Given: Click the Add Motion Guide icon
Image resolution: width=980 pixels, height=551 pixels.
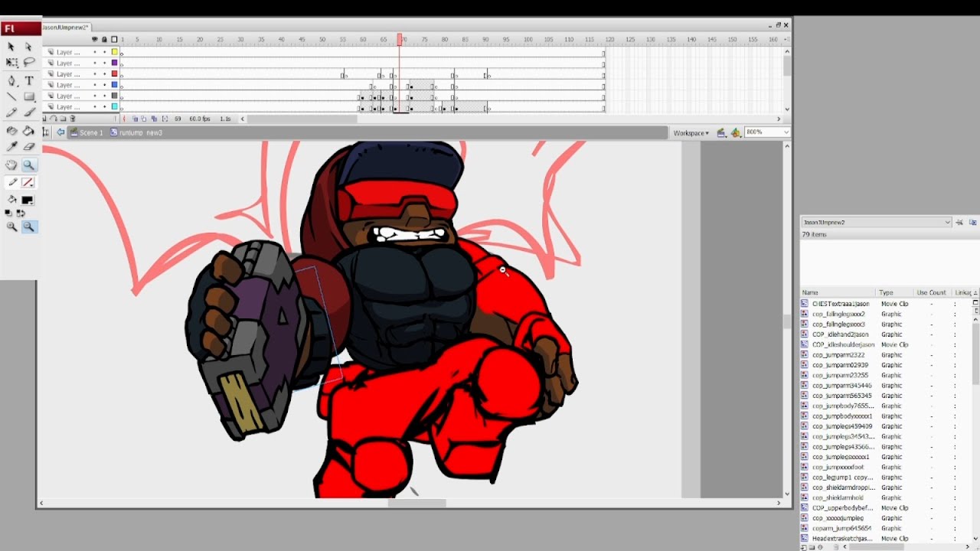Looking at the screenshot, I should click(x=54, y=119).
